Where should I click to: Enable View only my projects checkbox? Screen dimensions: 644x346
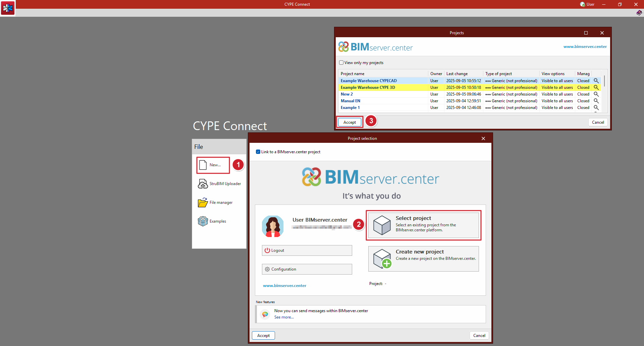[x=341, y=63]
